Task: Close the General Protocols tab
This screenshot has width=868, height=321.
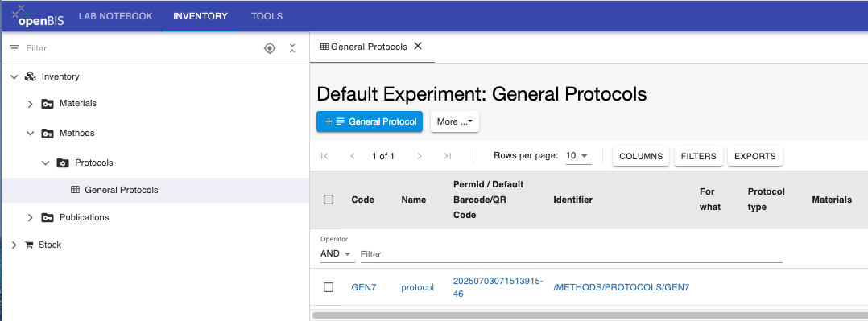Action: (x=418, y=47)
